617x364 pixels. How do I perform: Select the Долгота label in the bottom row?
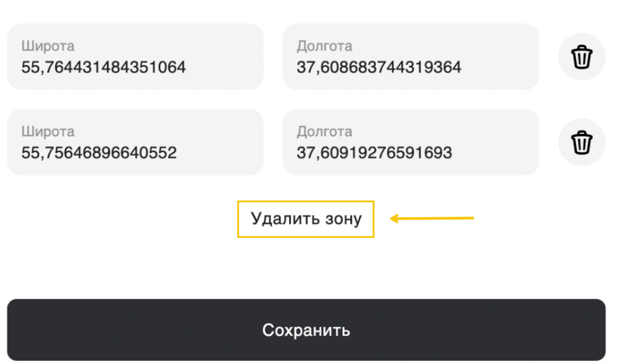tap(324, 132)
